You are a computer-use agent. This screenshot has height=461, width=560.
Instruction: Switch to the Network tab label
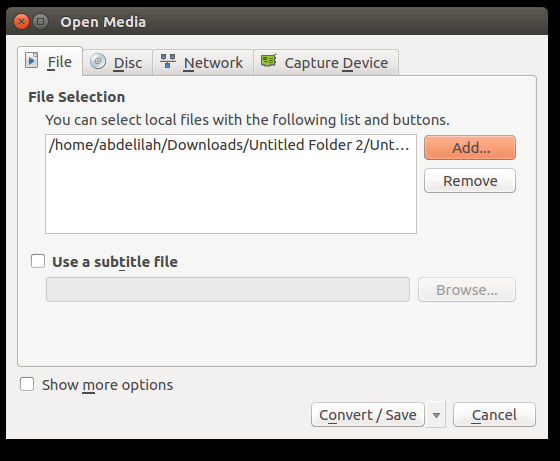tap(213, 63)
